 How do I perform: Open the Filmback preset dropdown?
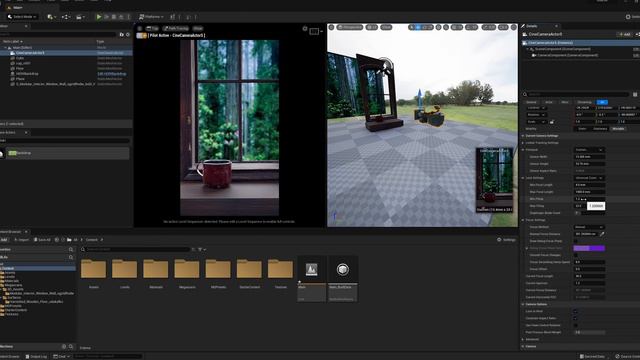pos(589,150)
